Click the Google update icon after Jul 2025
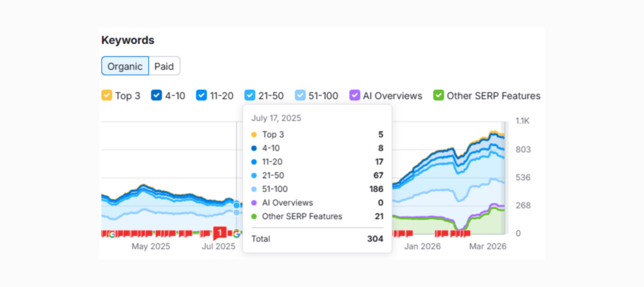The width and height of the screenshot is (644, 287). (x=236, y=234)
